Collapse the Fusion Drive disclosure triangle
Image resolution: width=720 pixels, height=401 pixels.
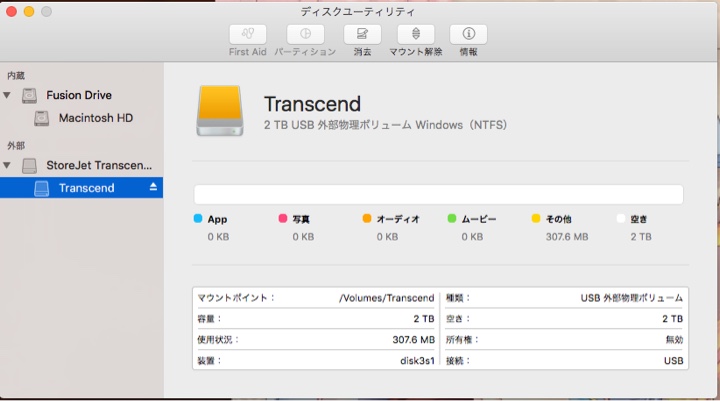click(x=7, y=96)
